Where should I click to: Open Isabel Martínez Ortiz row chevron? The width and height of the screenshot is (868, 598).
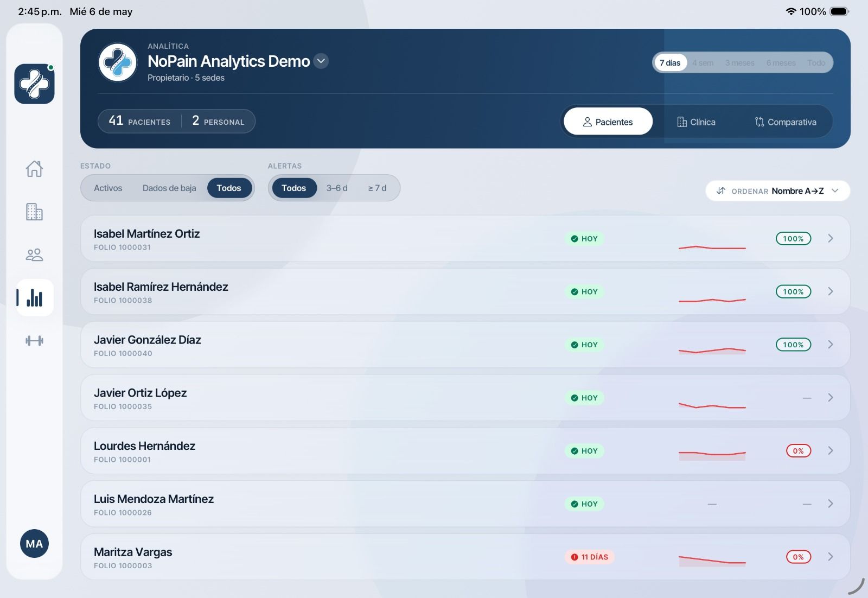click(x=831, y=238)
